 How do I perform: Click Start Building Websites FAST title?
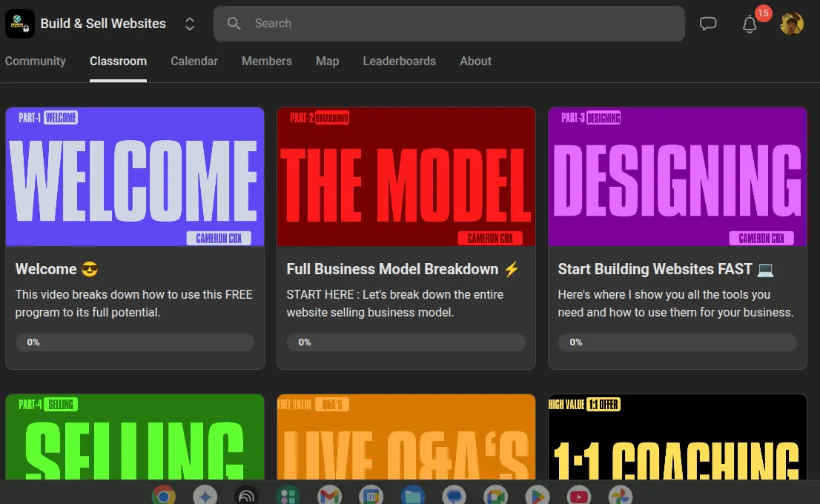(666, 269)
